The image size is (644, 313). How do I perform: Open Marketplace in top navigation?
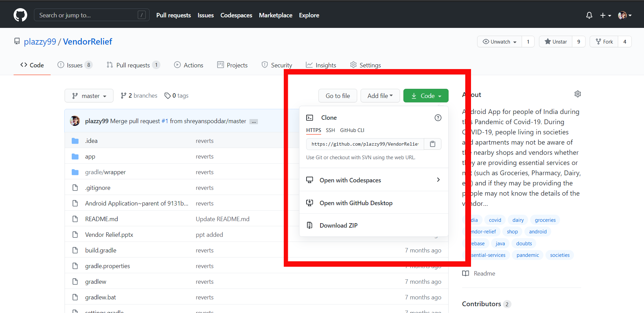(x=276, y=15)
